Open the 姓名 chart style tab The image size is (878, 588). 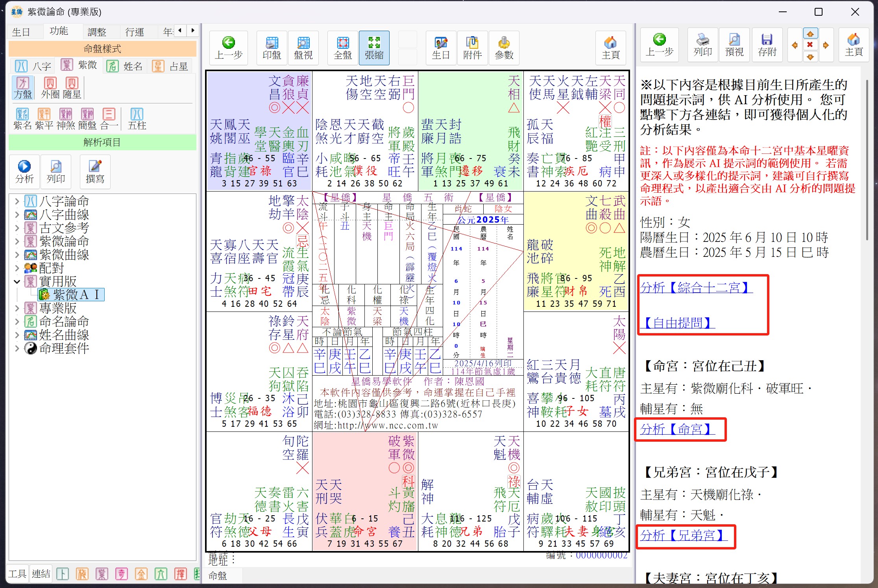pyautogui.click(x=125, y=66)
